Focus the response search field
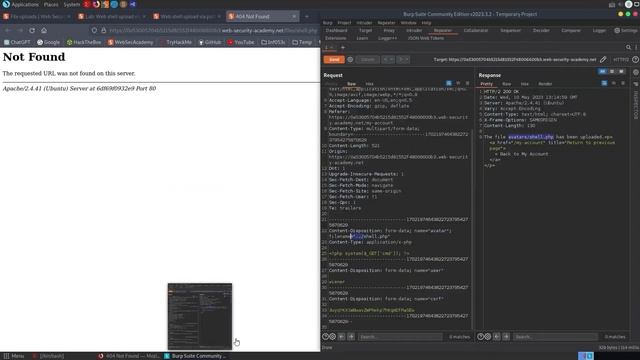 [x=555, y=337]
